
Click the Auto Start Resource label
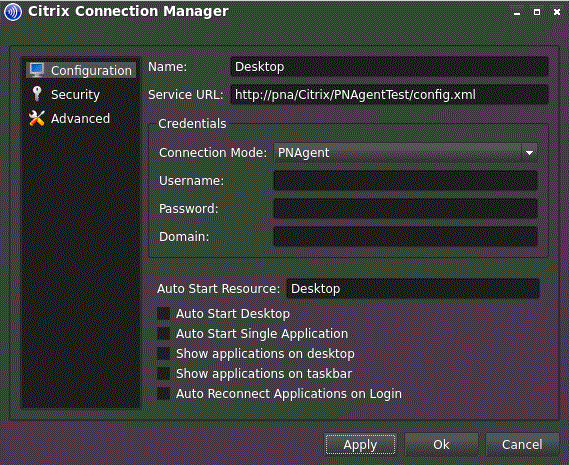click(x=218, y=289)
